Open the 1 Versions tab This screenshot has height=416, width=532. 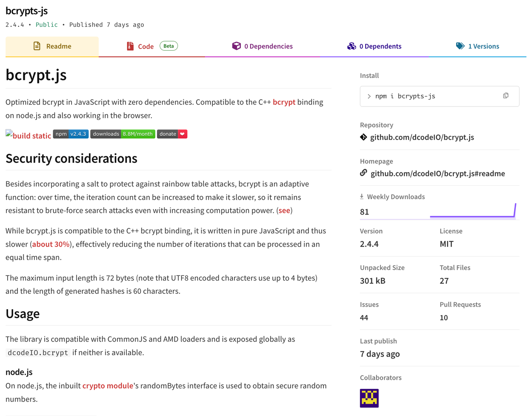coord(483,46)
